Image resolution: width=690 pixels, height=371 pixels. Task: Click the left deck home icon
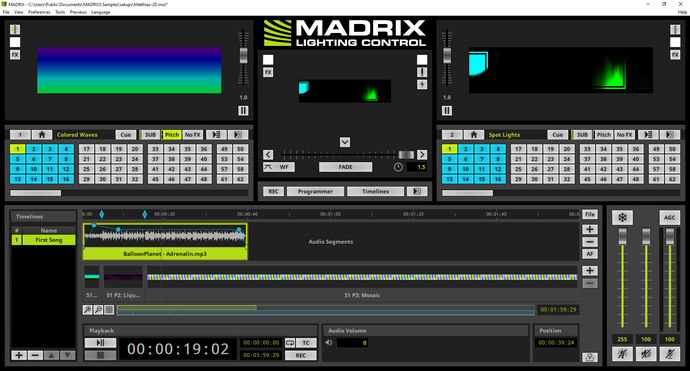pyautogui.click(x=42, y=135)
